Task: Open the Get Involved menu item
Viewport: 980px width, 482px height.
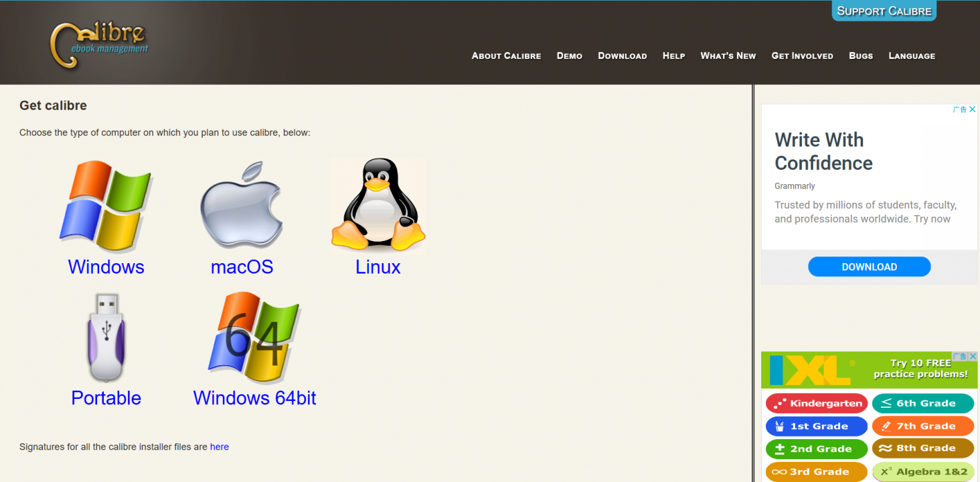Action: click(x=803, y=56)
